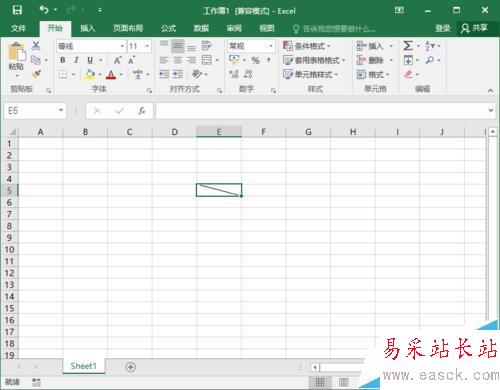Expand the formula bar chevron

tap(491, 110)
